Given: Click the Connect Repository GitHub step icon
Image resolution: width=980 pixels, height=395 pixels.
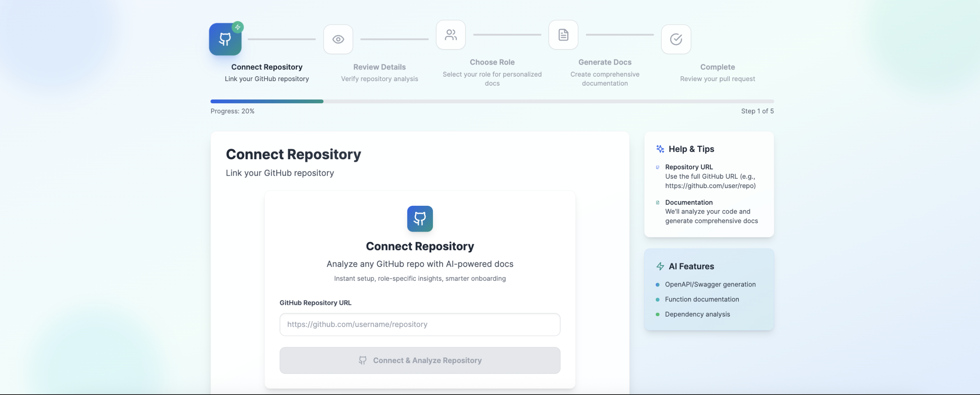Looking at the screenshot, I should click(x=225, y=39).
